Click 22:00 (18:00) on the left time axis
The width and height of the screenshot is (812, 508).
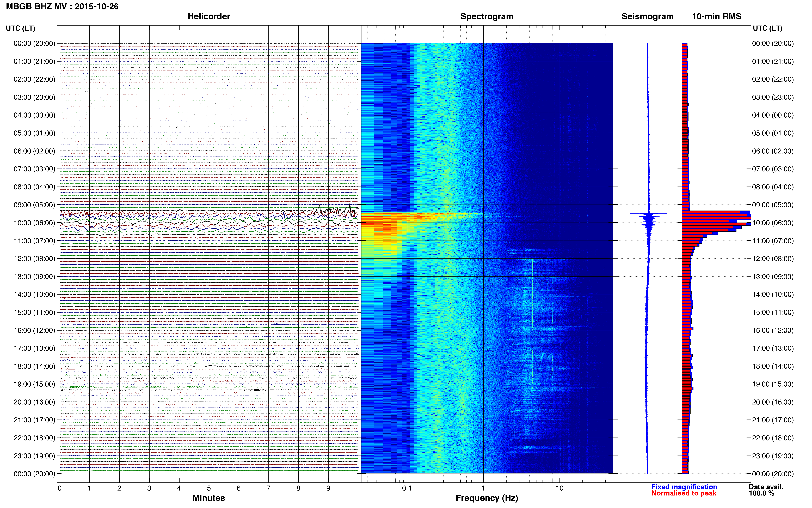pyautogui.click(x=34, y=438)
